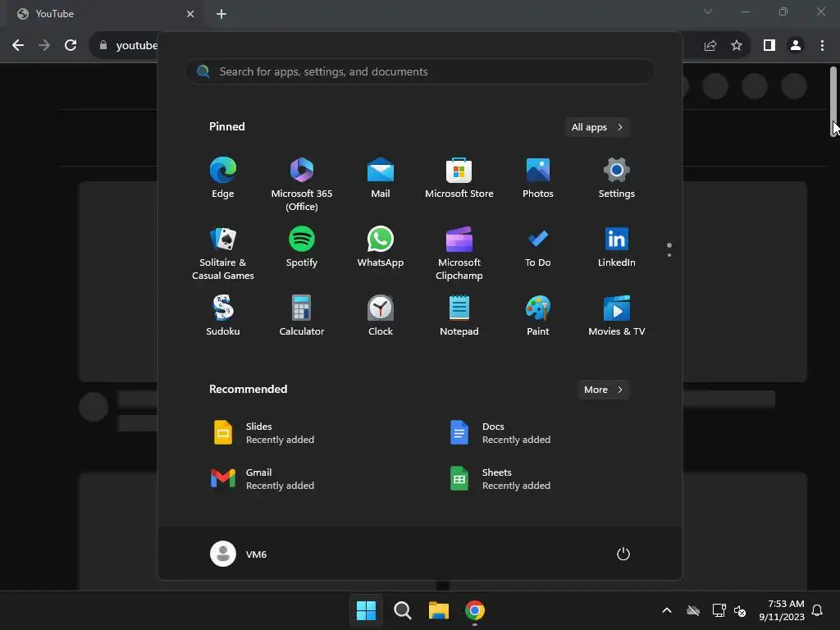
Task: Bookmark this page with the star icon
Action: point(737,46)
